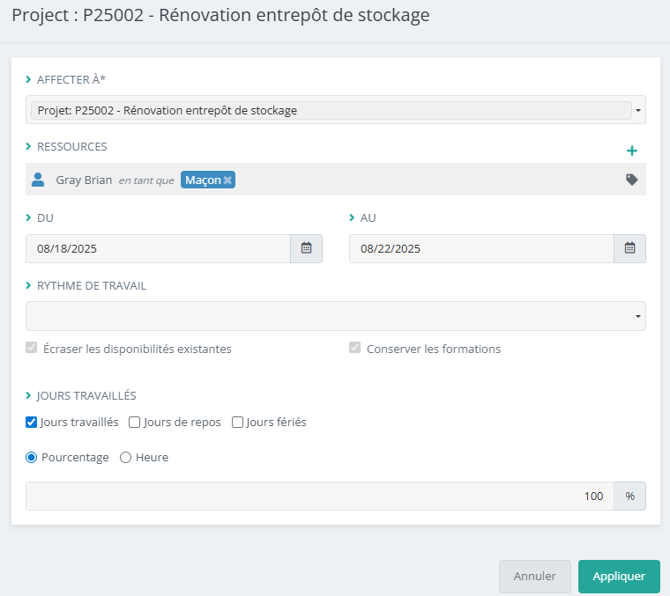The image size is (670, 596).
Task: Open the Affecter à project dropdown
Action: tap(335, 110)
